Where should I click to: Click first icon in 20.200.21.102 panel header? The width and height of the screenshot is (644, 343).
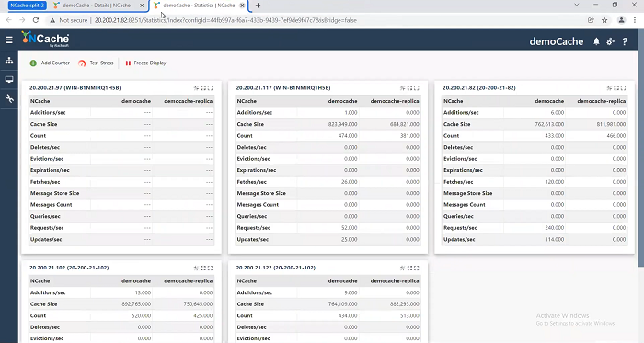click(x=196, y=268)
